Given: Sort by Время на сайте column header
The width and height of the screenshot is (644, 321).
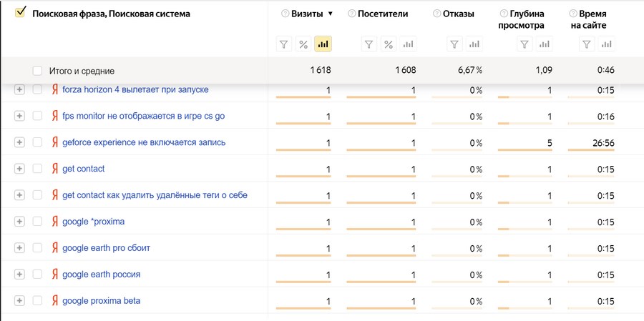Looking at the screenshot, I should (x=589, y=20).
